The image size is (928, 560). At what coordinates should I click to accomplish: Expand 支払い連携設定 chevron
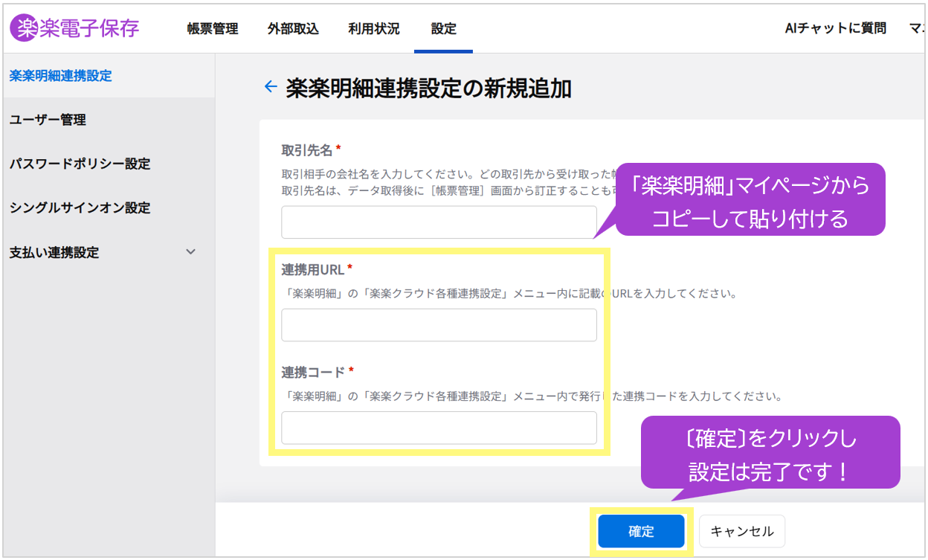(x=191, y=252)
